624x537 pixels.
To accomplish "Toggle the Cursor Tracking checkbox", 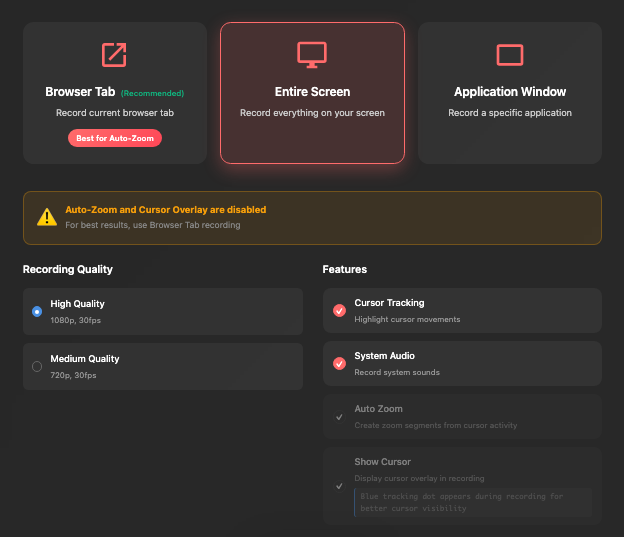I will (339, 310).
